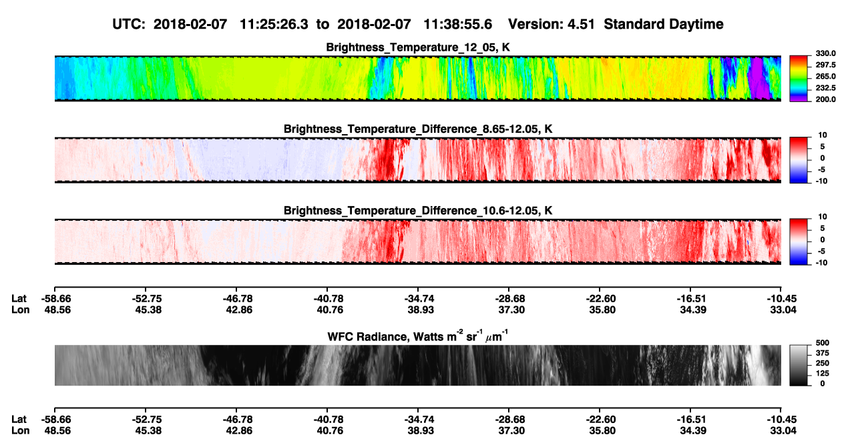The image size is (868, 445).
Task: Click the 500 label on the grayscale colorbar
Action: pyautogui.click(x=822, y=342)
